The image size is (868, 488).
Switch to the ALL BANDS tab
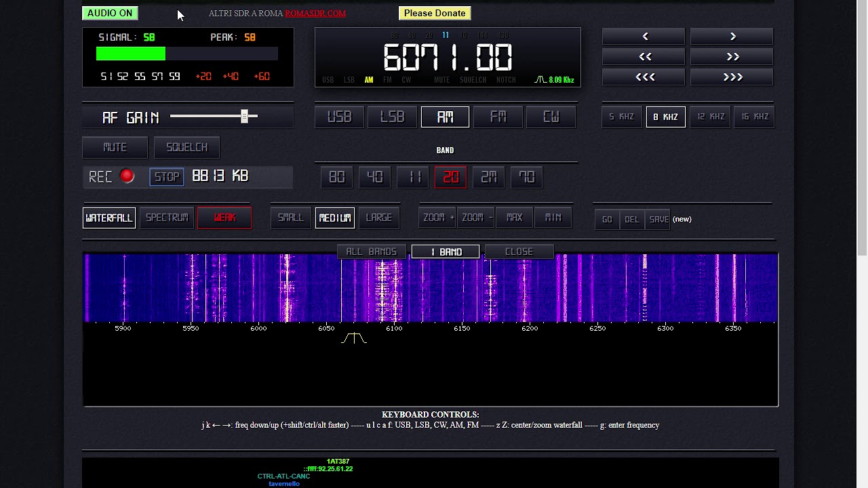click(x=371, y=251)
